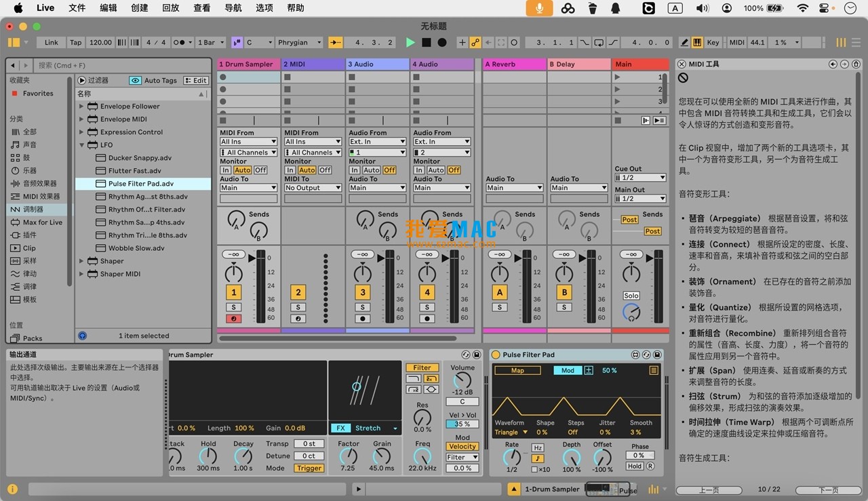The image size is (868, 501).
Task: Click the Key map mode button
Action: [x=713, y=42]
